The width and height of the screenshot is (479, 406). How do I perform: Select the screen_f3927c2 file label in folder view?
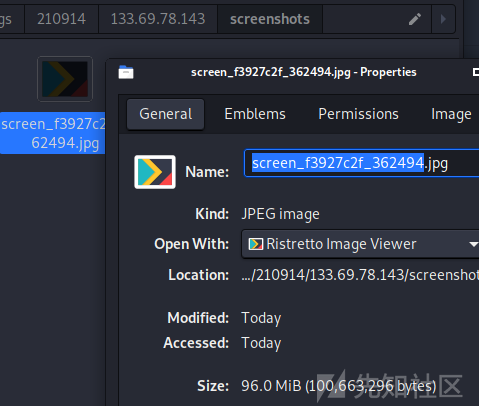53,133
